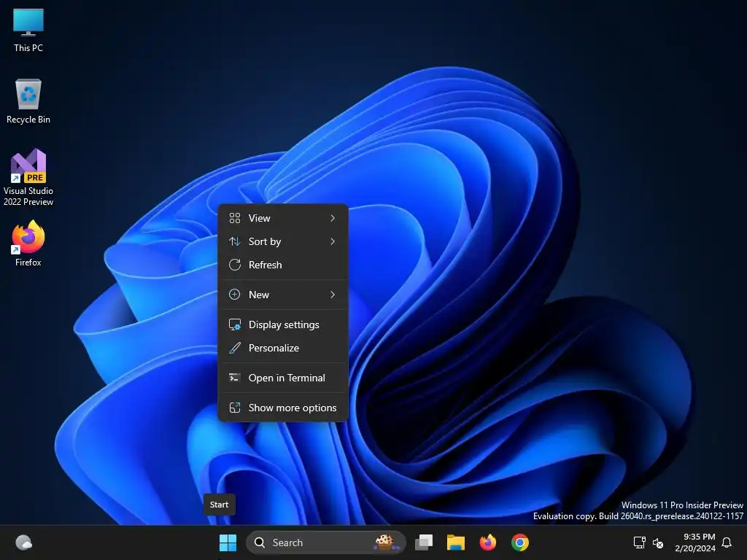Open the weather widget on taskbar
Image resolution: width=747 pixels, height=560 pixels.
(23, 542)
